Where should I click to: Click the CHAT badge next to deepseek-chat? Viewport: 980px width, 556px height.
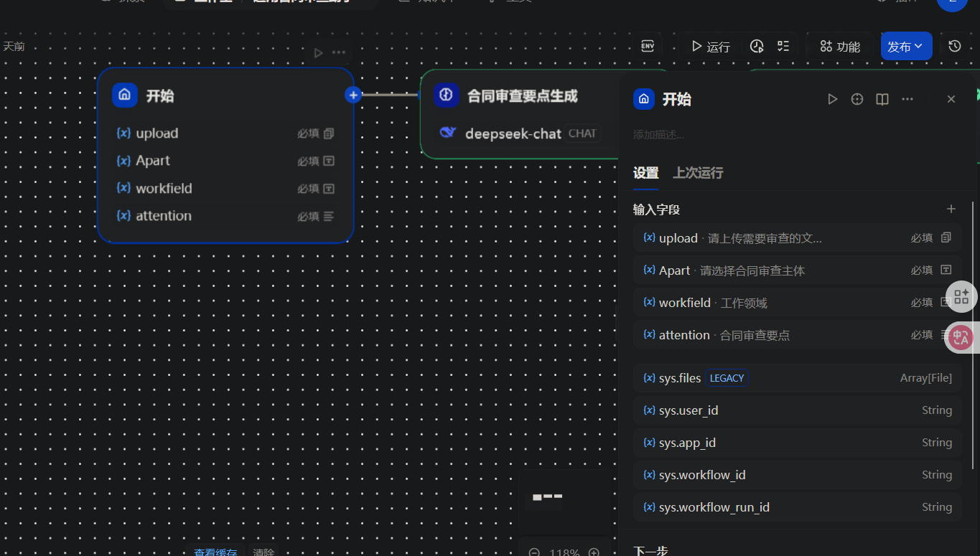pyautogui.click(x=582, y=133)
